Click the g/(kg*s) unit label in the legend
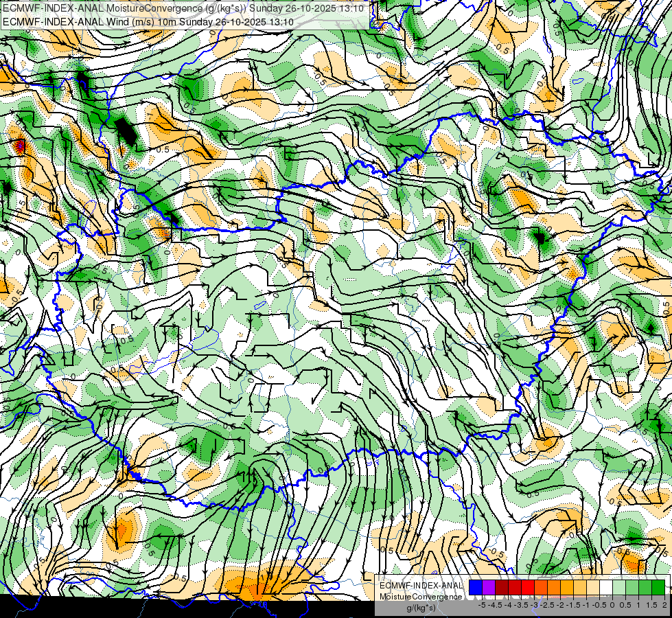 pos(421,608)
